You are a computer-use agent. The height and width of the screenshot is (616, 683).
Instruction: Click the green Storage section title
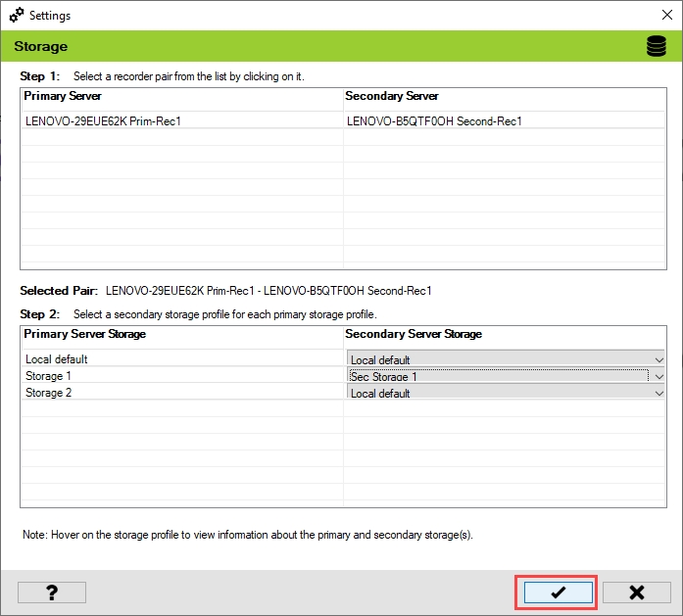40,47
